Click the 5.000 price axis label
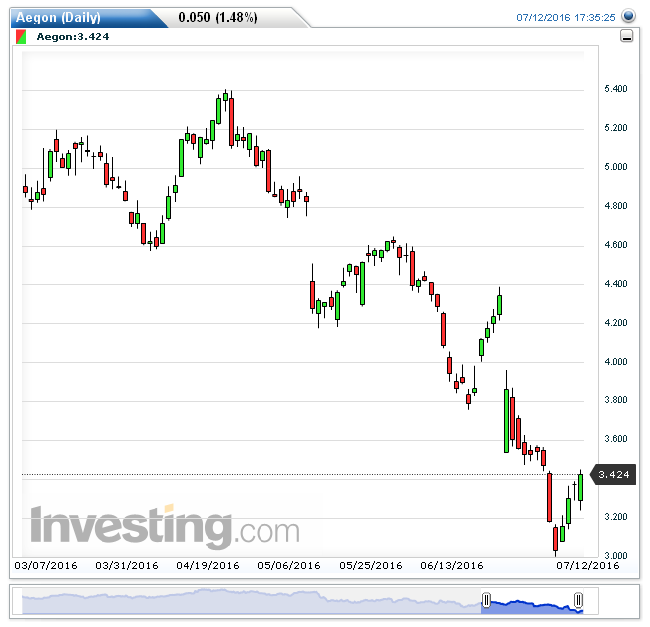Screen dimensions: 650x627 tap(616, 167)
